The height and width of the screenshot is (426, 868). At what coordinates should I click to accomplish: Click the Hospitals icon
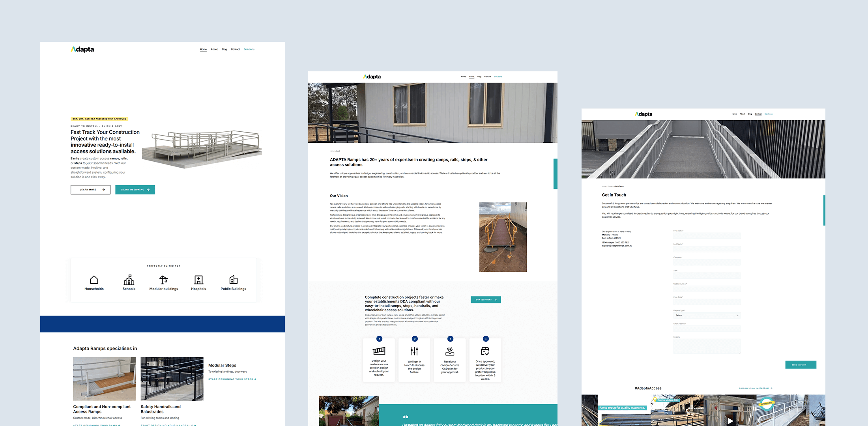click(198, 280)
